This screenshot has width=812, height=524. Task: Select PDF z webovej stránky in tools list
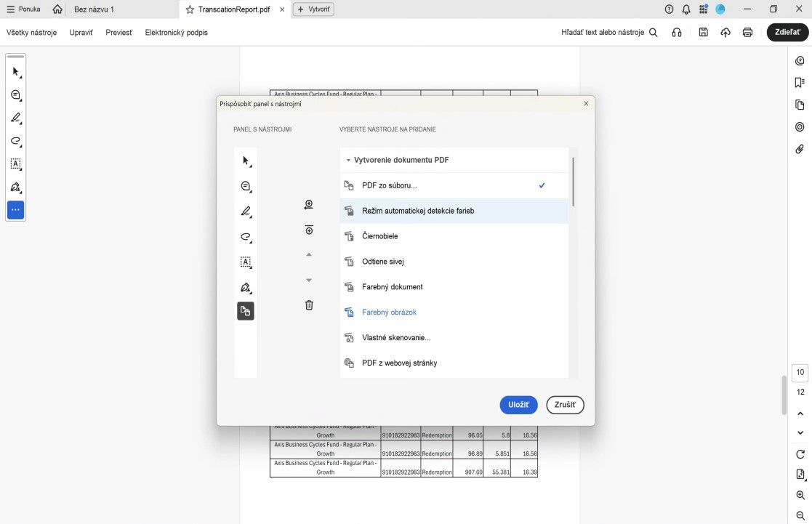click(454, 363)
